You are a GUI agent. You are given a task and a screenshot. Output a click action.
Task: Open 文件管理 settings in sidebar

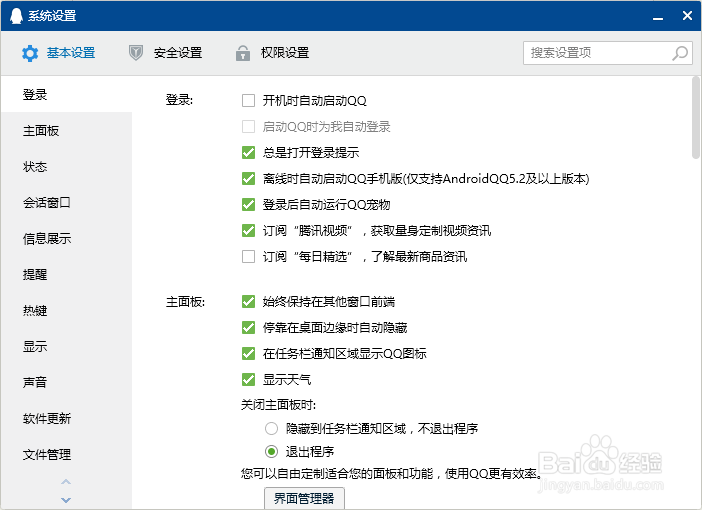tap(66, 454)
